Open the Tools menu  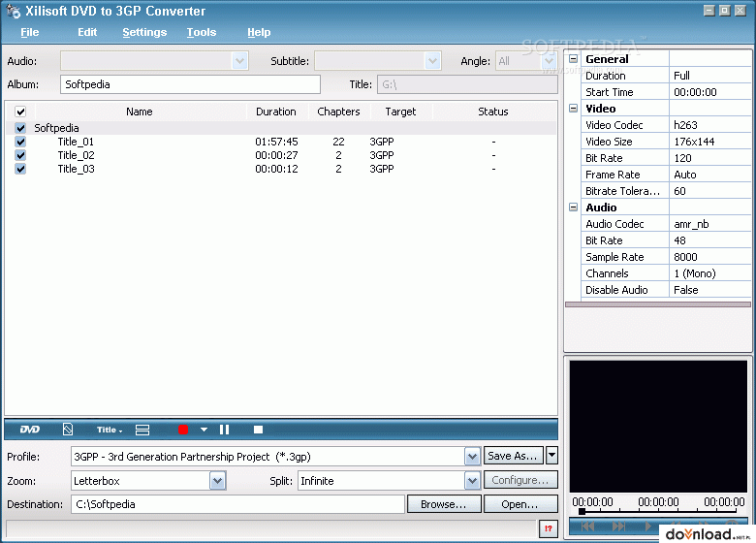click(x=202, y=32)
